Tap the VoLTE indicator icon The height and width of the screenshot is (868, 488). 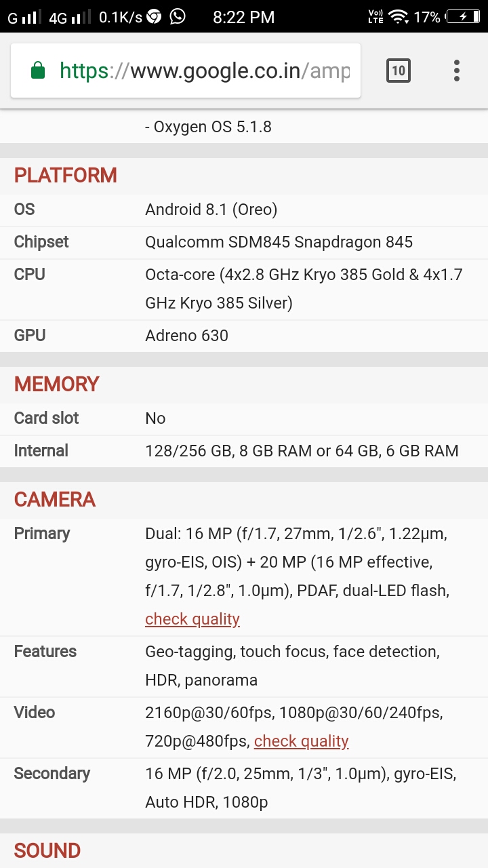[375, 16]
